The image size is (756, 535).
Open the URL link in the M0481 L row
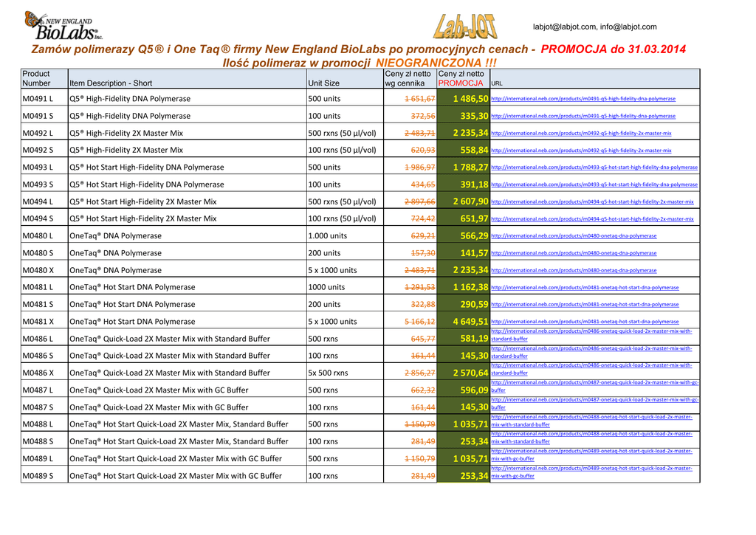coord(584,288)
